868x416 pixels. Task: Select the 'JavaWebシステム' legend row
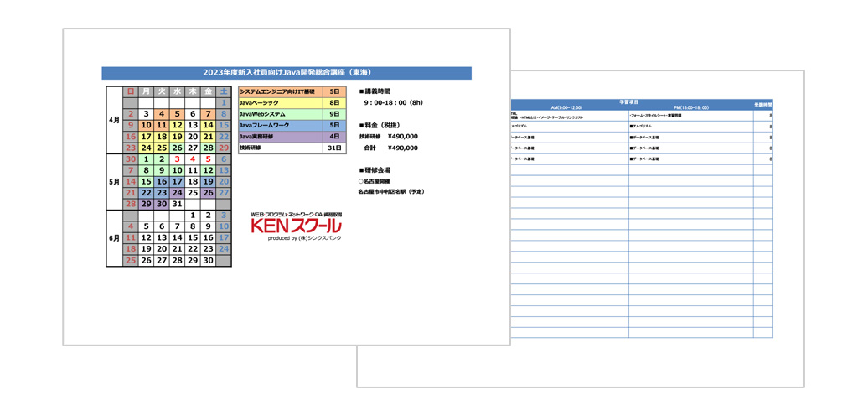(292, 114)
